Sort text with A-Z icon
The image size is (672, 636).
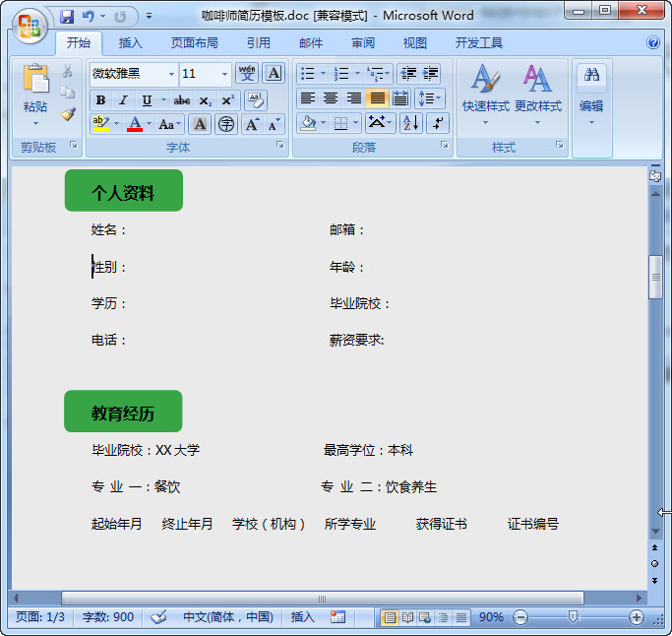coord(411,123)
